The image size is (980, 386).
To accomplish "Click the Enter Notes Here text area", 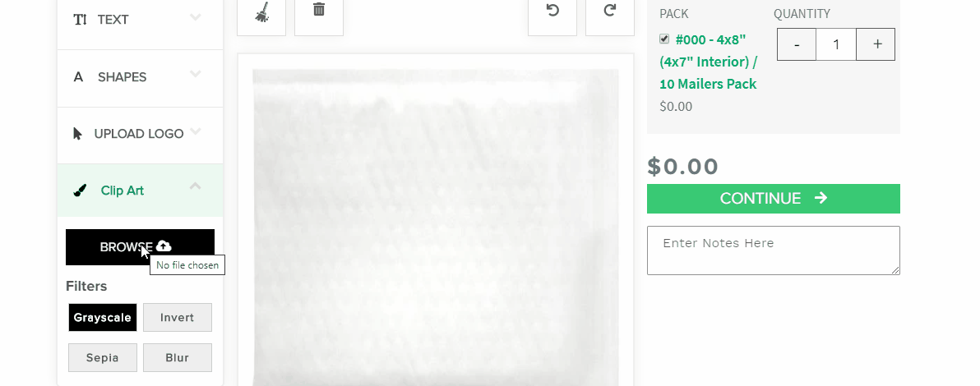I will click(773, 250).
